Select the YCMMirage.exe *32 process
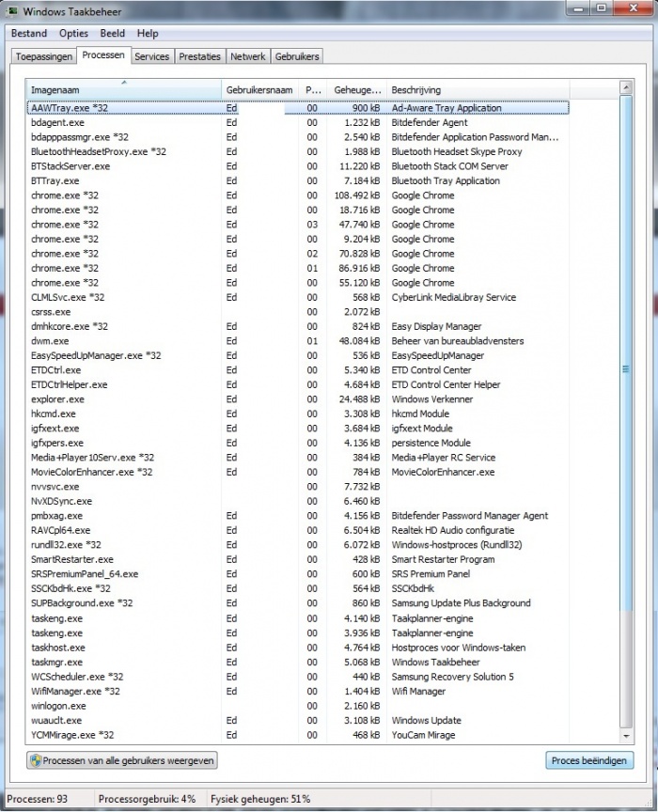This screenshot has height=812, width=658. coord(297,735)
